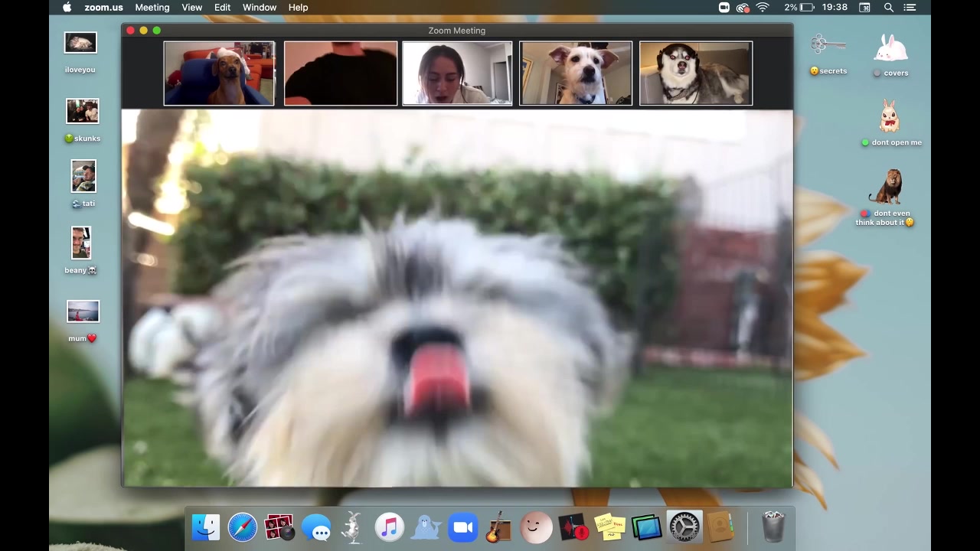Open the Apple menu
The height and width of the screenshot is (551, 980).
(x=67, y=8)
